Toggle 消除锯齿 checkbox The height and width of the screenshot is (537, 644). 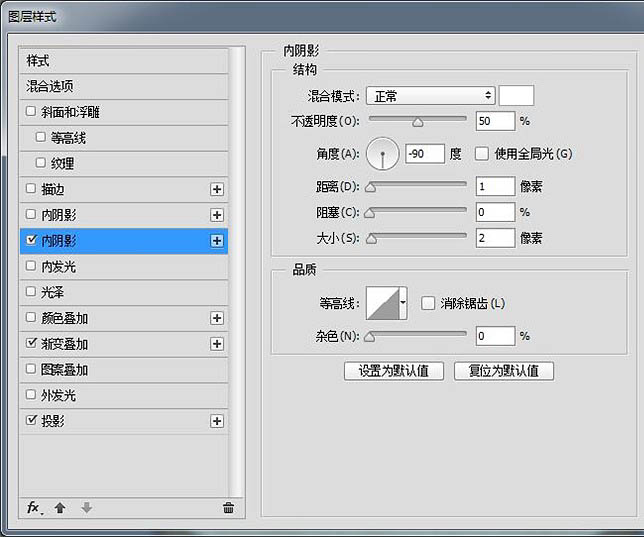[428, 304]
